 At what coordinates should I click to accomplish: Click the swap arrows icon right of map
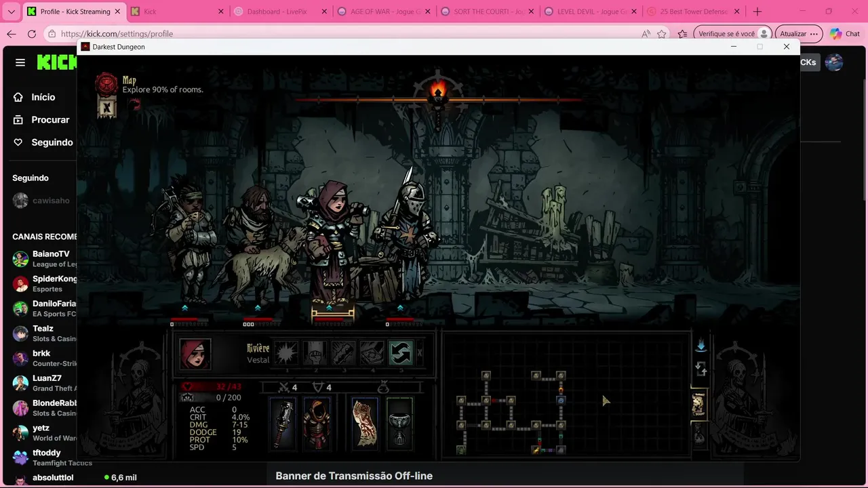[x=701, y=369]
